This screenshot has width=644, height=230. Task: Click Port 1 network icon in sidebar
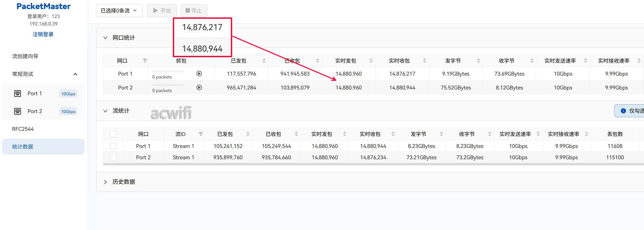[x=18, y=94]
